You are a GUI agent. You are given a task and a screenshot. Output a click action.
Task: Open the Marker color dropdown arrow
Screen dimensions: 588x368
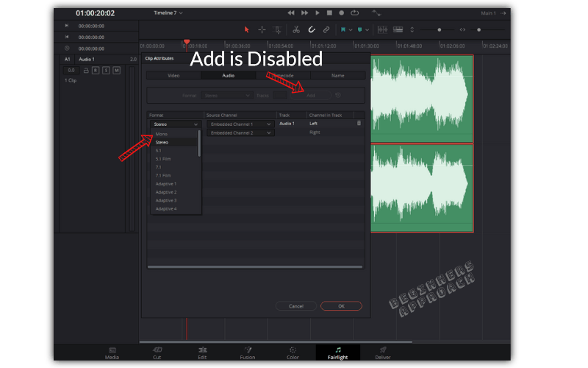click(x=367, y=30)
